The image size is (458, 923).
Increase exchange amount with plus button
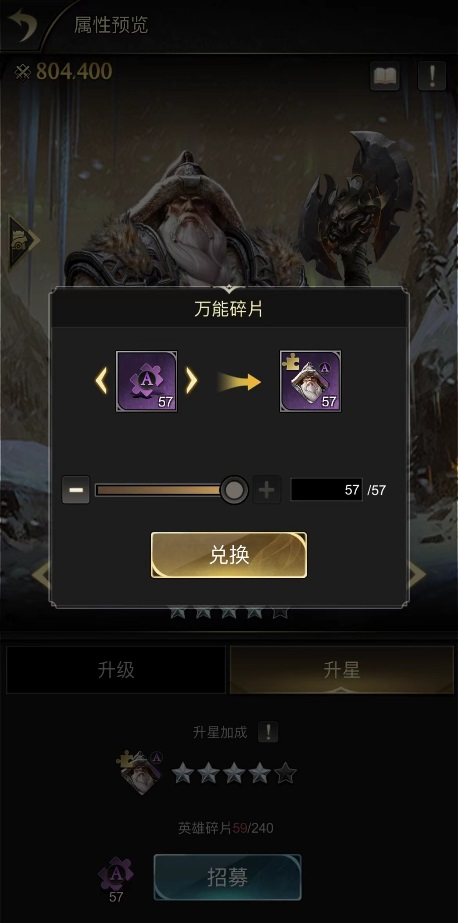pyautogui.click(x=267, y=490)
